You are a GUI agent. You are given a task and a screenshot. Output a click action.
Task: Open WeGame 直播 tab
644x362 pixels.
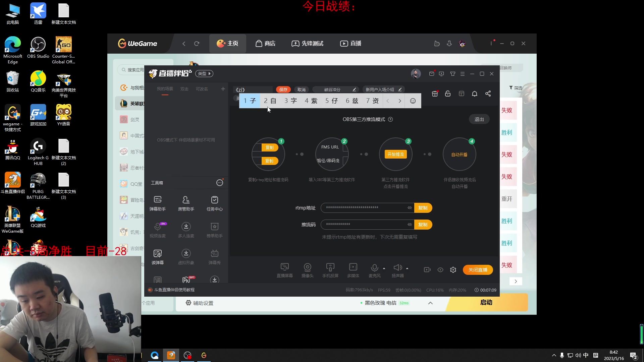tap(351, 44)
